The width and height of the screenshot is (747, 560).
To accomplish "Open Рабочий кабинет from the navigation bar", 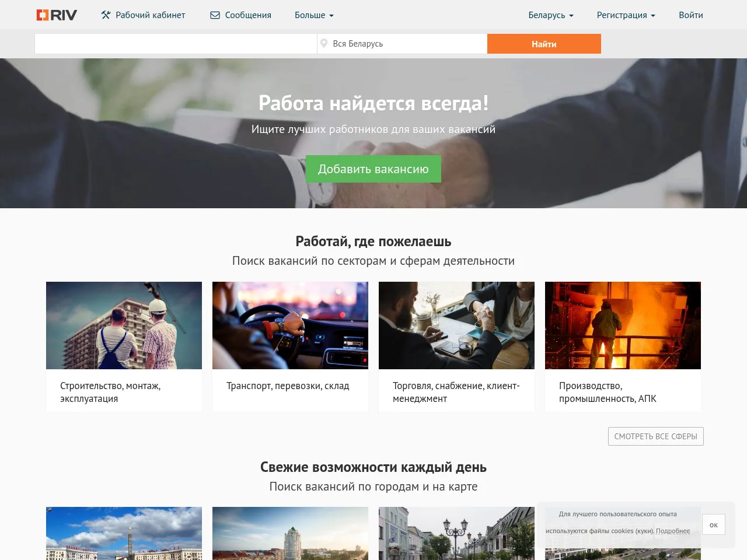I will pos(143,15).
